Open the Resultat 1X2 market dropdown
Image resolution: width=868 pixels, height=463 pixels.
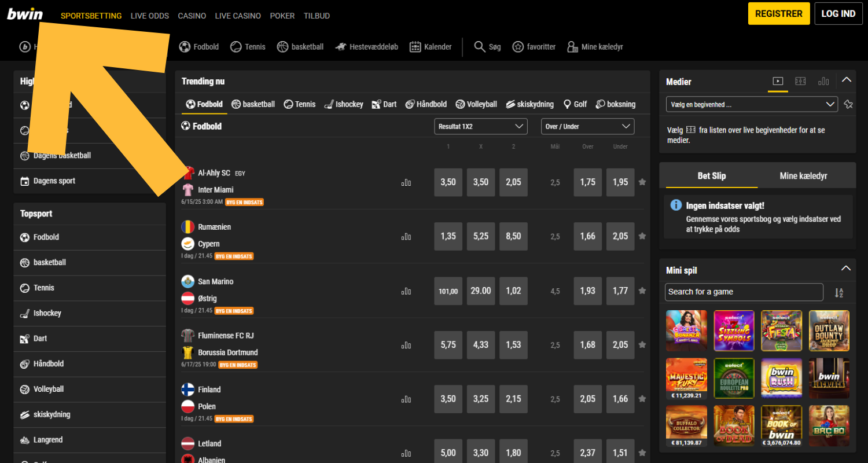[481, 126]
